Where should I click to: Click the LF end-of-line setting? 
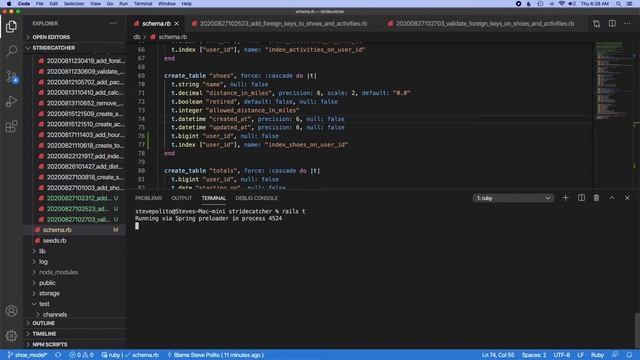[580, 355]
